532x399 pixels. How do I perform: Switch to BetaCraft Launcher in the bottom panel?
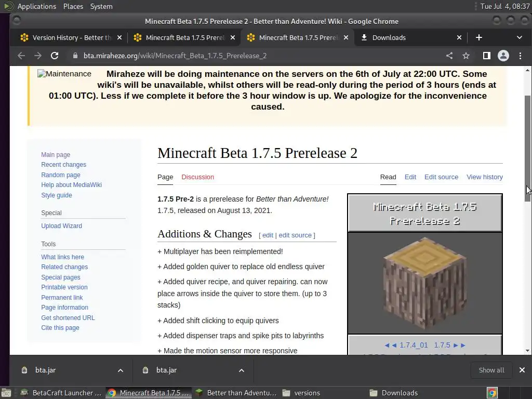coord(61,393)
